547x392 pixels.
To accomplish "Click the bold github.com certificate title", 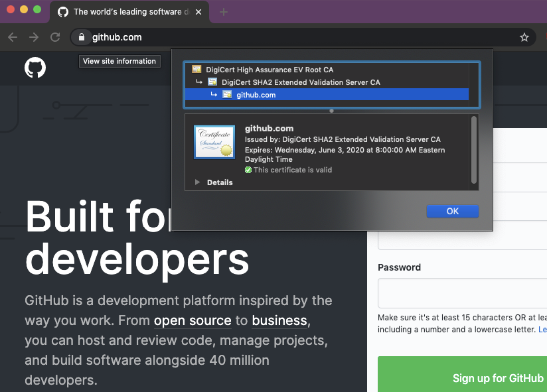I will point(269,128).
